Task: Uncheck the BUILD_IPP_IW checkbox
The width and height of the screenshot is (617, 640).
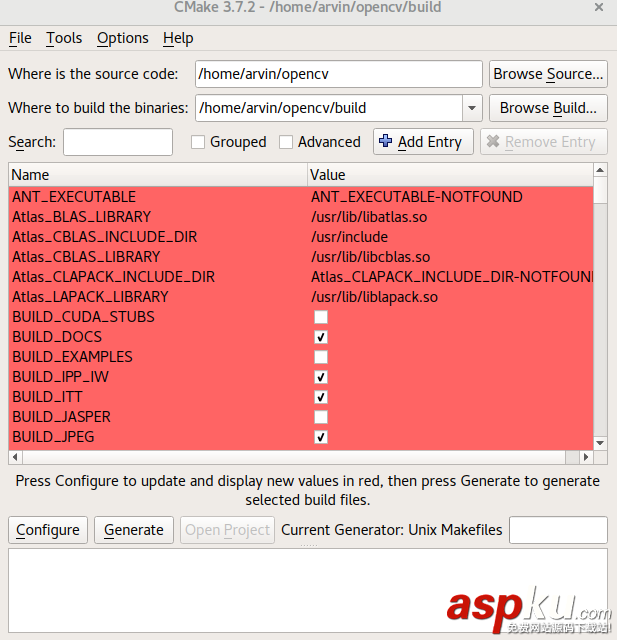Action: (x=321, y=377)
